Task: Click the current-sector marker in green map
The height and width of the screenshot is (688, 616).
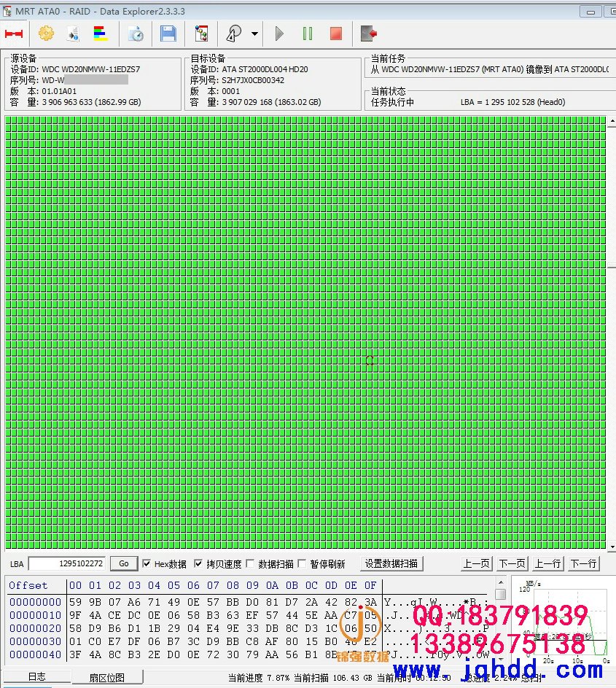Action: click(x=370, y=361)
